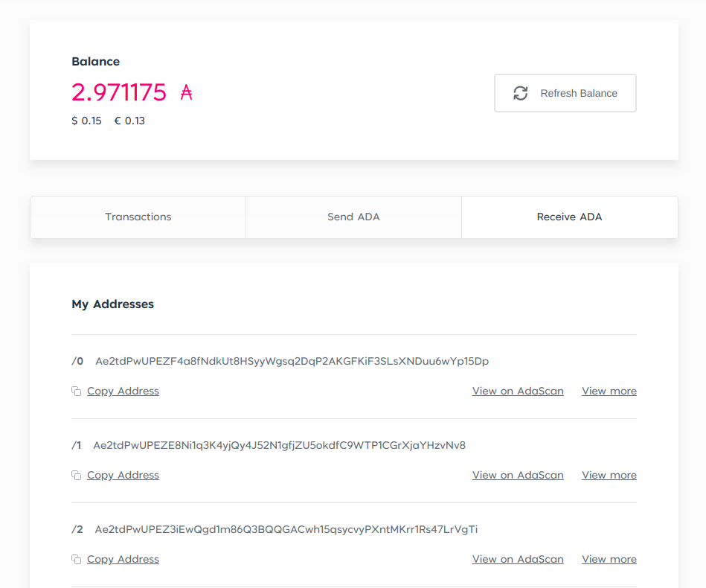Viewport: 706px width, 588px height.
Task: Copy Address link for address /2
Action: (123, 559)
